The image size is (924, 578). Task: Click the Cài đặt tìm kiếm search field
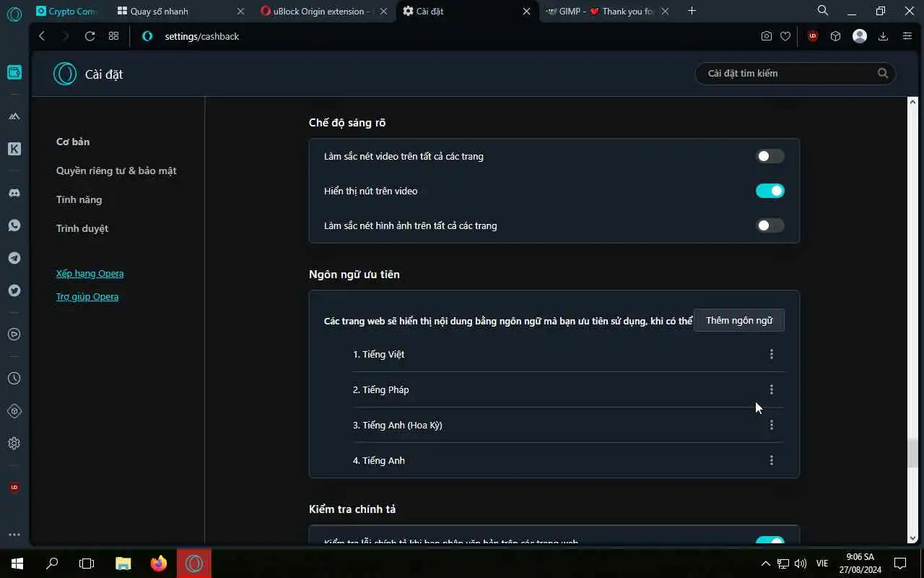point(794,73)
